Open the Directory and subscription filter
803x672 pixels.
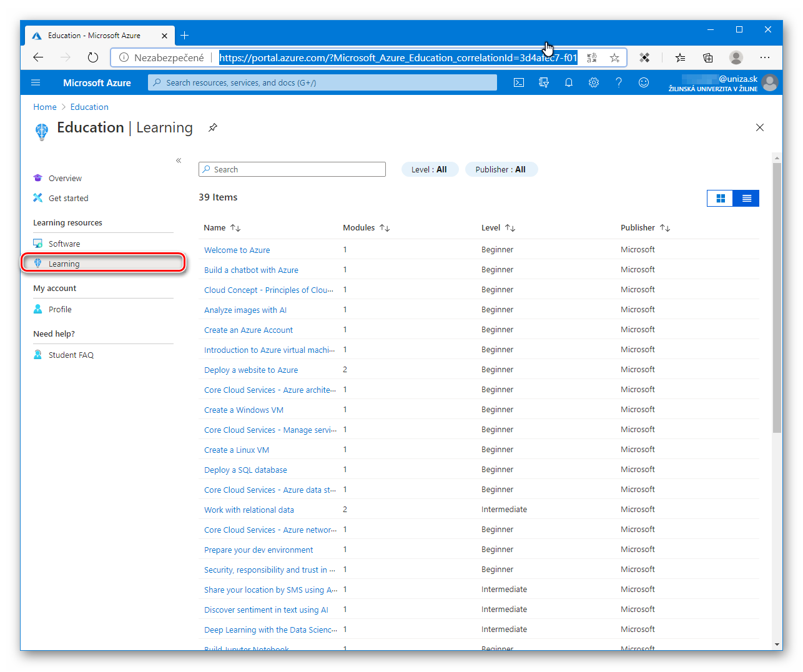[x=544, y=82]
